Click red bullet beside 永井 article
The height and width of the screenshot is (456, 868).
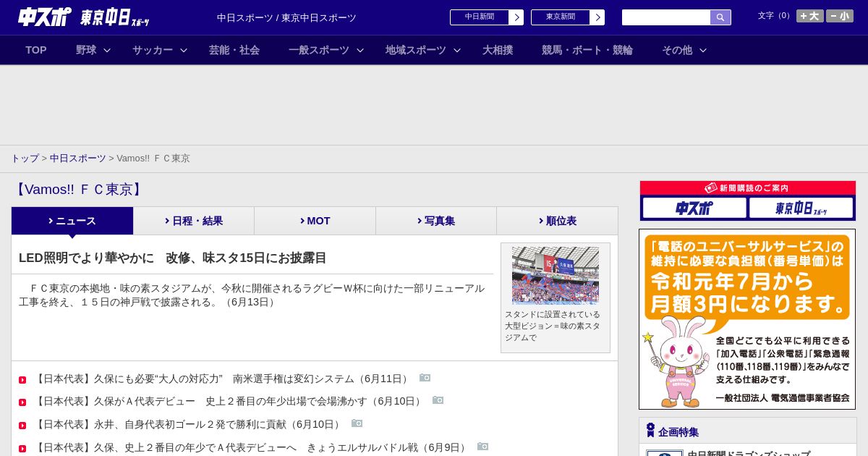[x=22, y=426]
